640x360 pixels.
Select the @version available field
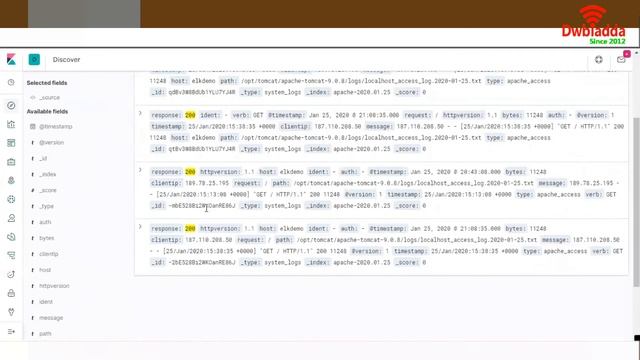tap(51, 142)
